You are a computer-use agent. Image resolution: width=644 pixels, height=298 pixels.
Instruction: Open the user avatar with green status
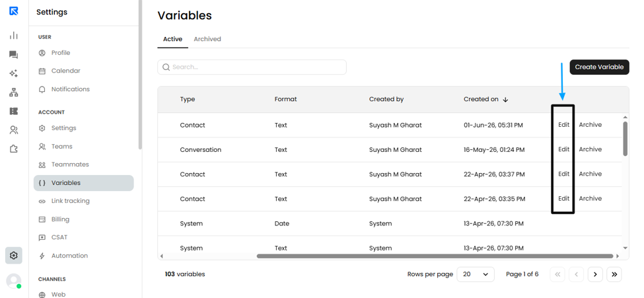click(14, 281)
